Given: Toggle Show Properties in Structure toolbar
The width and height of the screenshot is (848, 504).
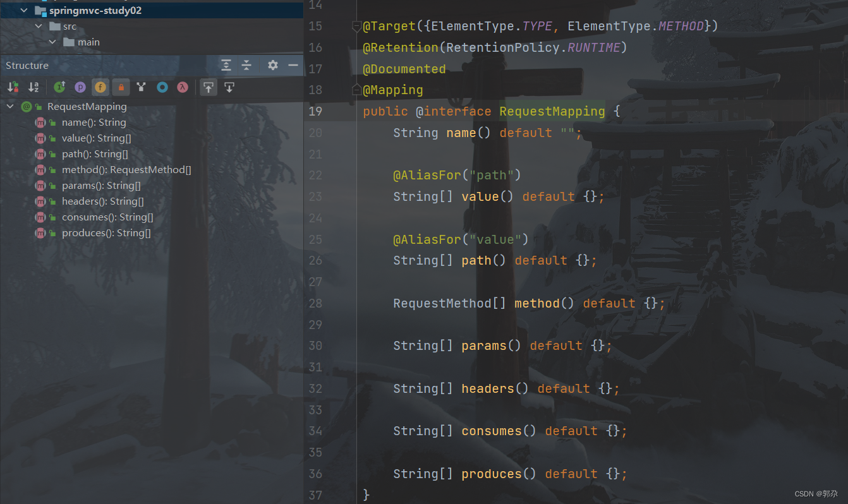Looking at the screenshot, I should click(80, 87).
